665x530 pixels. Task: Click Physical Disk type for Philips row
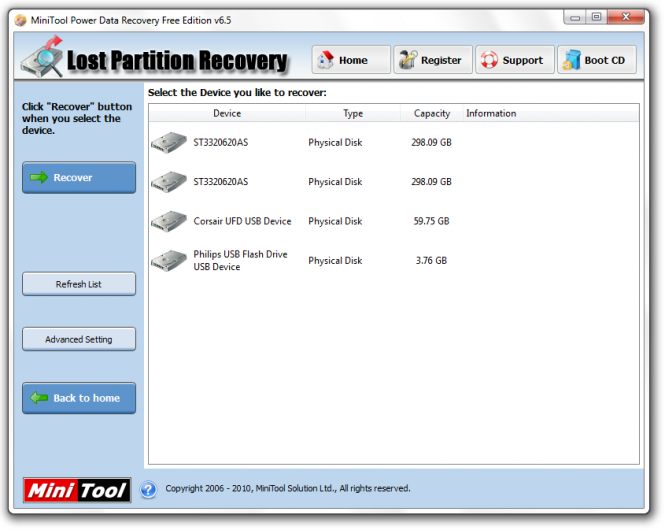[335, 261]
